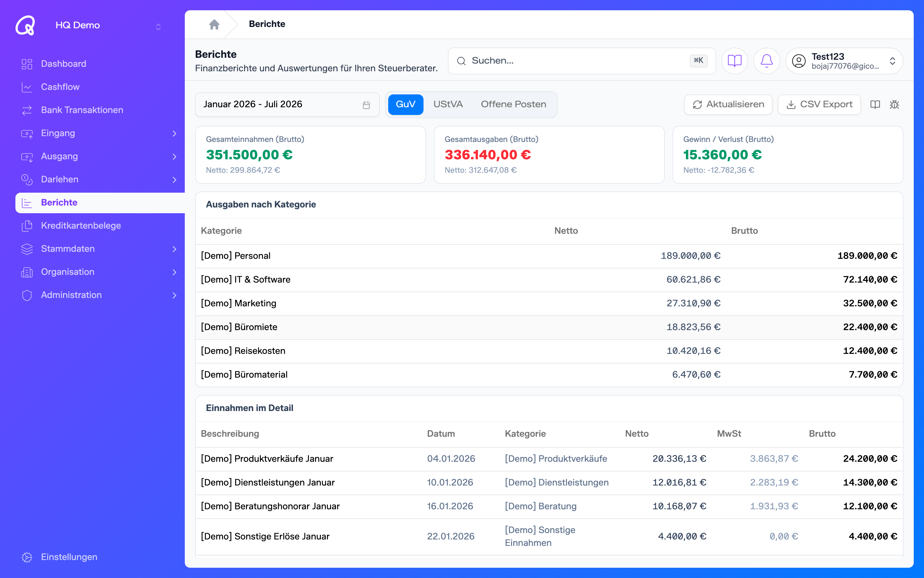Expand the Darlehen submenu chevron
This screenshot has width=924, height=578.
175,180
